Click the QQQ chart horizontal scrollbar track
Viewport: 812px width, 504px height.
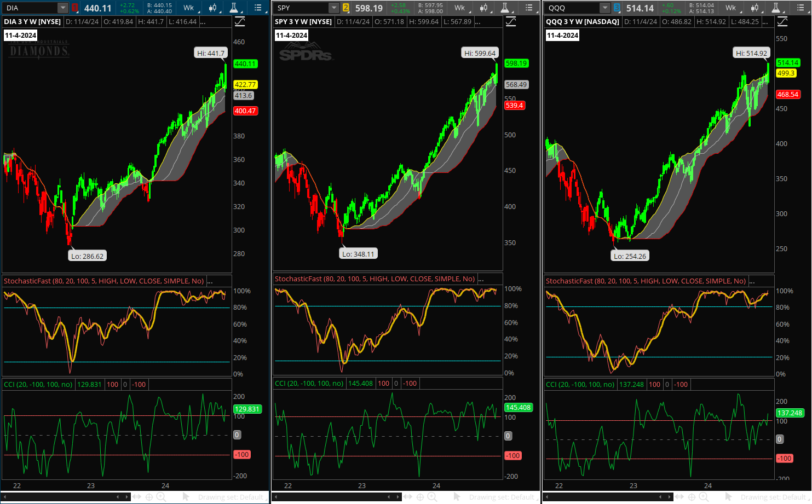[x=608, y=497]
